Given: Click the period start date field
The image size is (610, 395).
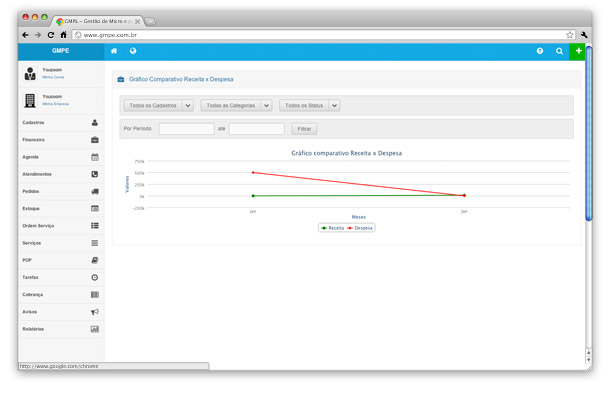Looking at the screenshot, I should point(186,129).
